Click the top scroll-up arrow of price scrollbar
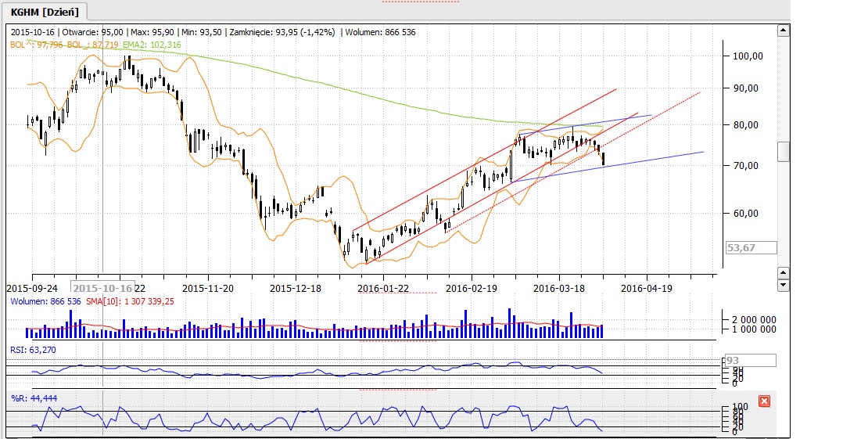Image resolution: width=868 pixels, height=439 pixels. click(x=783, y=31)
